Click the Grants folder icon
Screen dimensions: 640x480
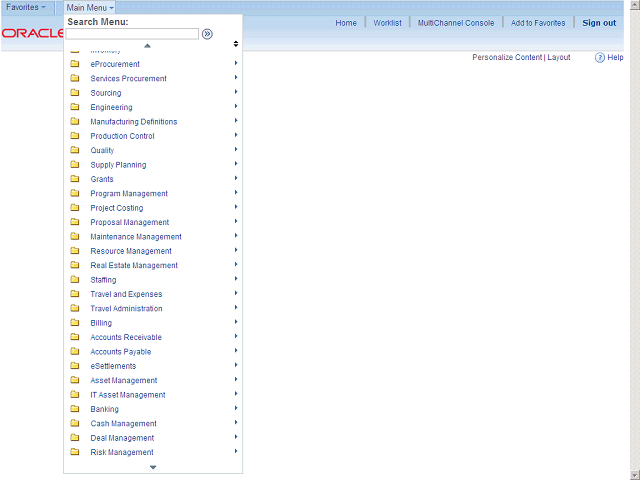[x=75, y=179]
